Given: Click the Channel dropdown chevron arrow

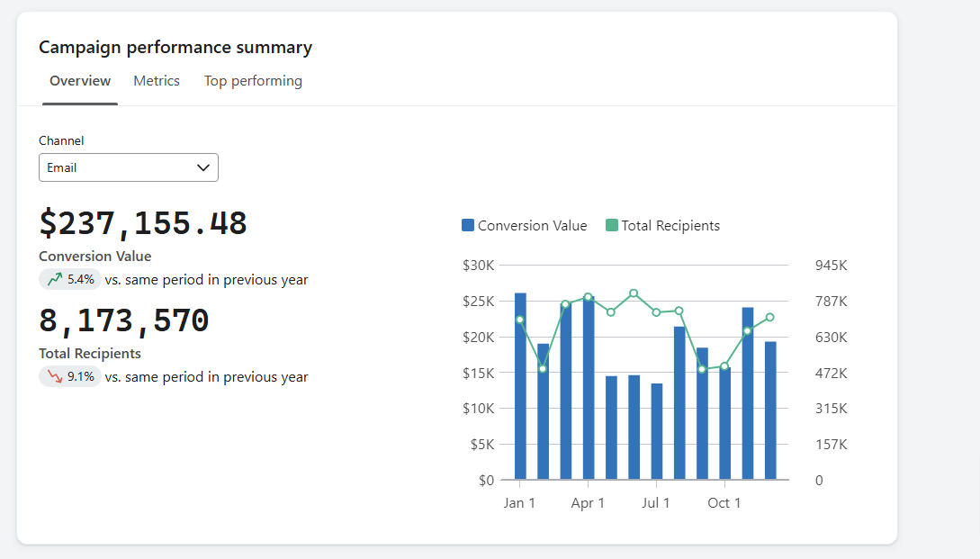Looking at the screenshot, I should [x=202, y=167].
